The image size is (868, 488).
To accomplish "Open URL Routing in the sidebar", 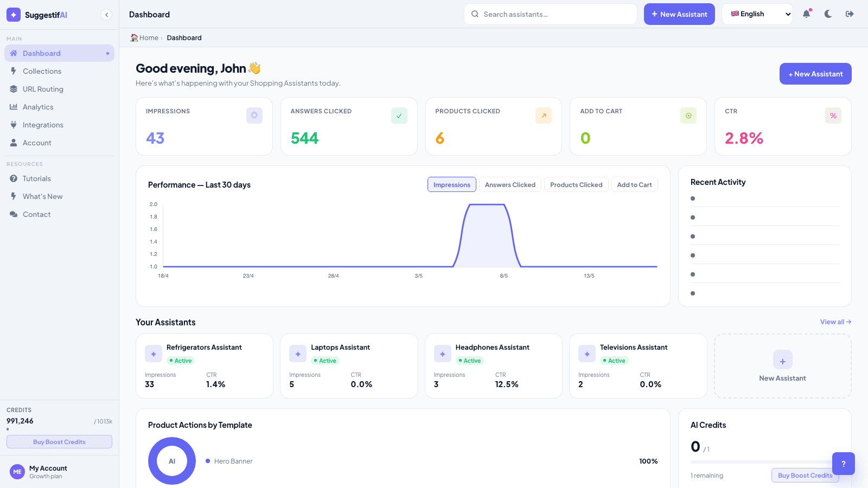I will pyautogui.click(x=60, y=89).
